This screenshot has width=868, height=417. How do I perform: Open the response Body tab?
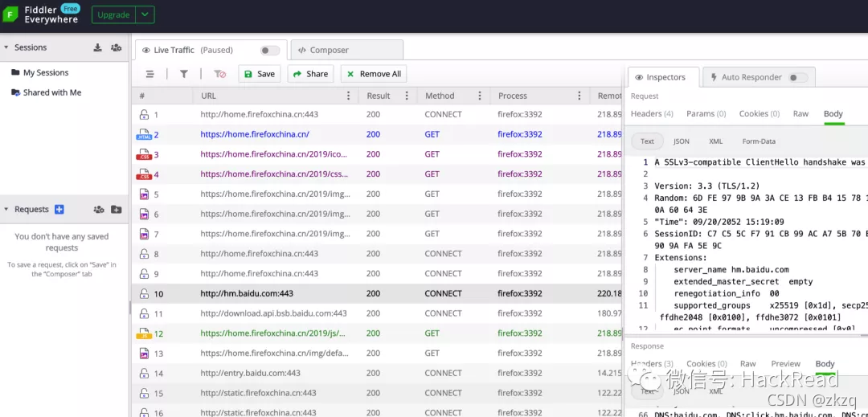[825, 363]
